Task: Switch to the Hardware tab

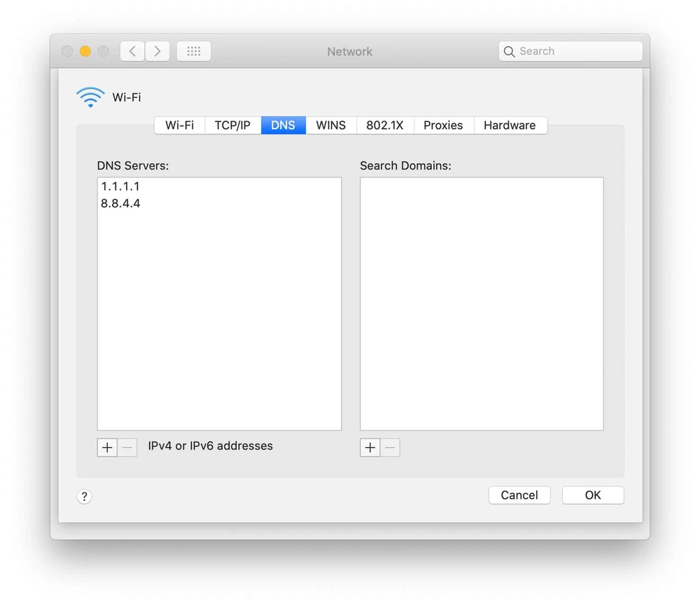Action: 510,125
